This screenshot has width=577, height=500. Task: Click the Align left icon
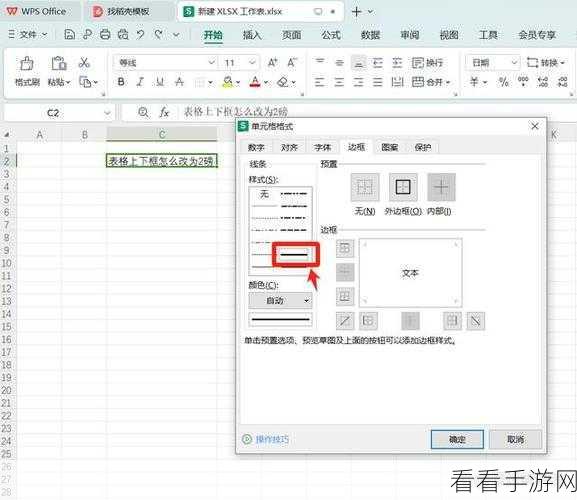pos(320,82)
